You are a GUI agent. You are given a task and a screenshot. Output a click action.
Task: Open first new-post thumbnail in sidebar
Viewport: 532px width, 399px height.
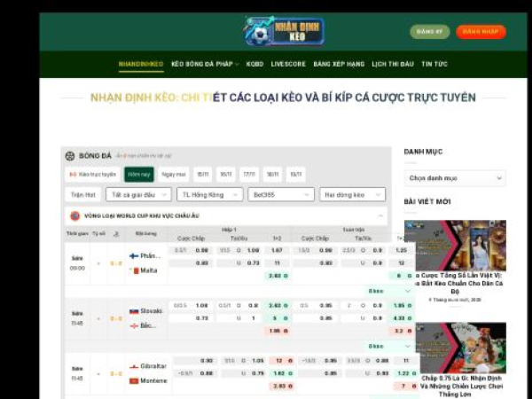(x=455, y=246)
